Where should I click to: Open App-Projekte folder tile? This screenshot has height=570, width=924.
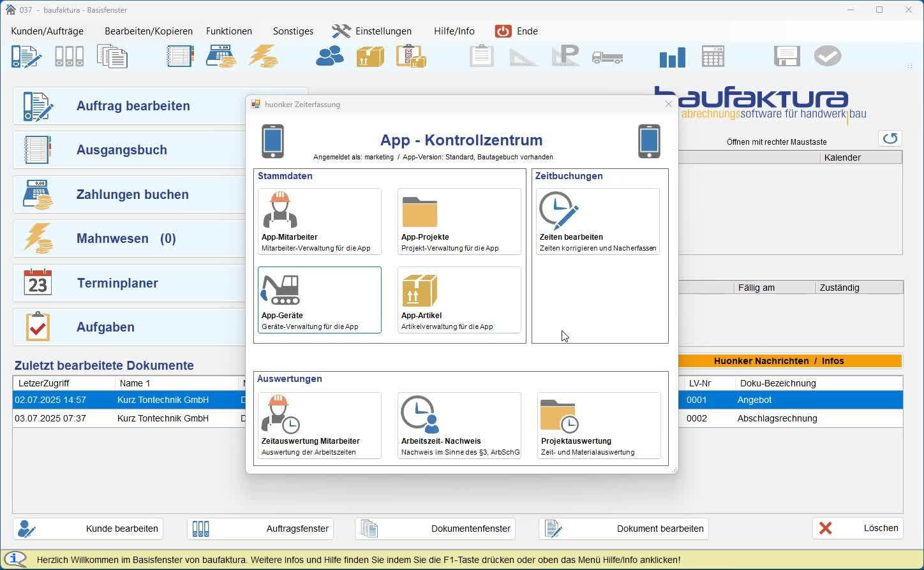pos(459,221)
